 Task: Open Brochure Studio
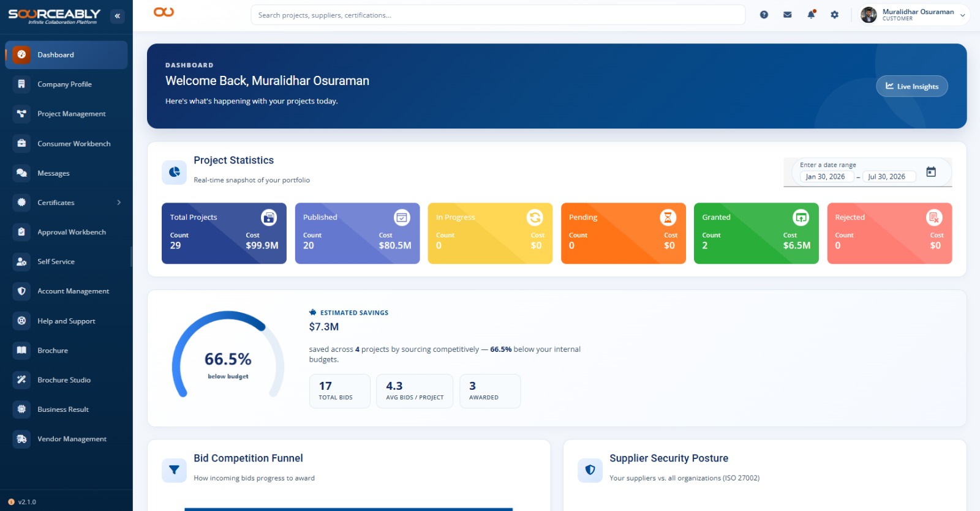[x=66, y=380]
